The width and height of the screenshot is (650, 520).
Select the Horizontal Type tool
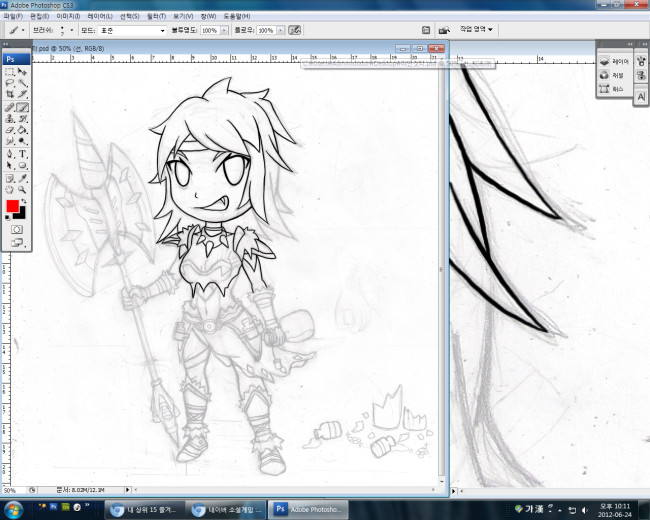pyautogui.click(x=22, y=153)
